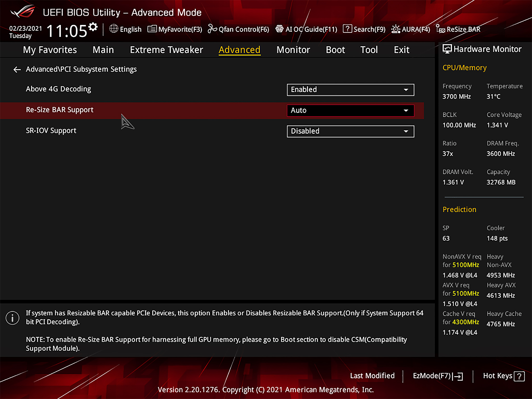Open MyFavorite list icon
The image size is (532, 399).
click(x=152, y=29)
